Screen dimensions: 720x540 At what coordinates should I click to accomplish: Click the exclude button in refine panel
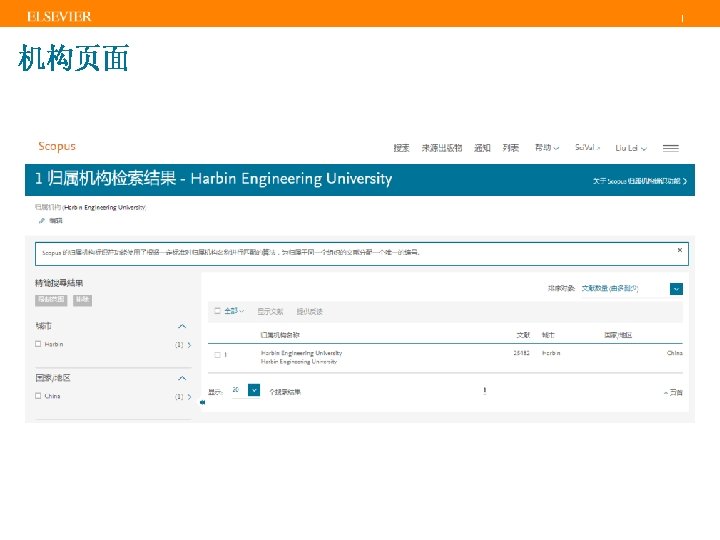(82, 300)
